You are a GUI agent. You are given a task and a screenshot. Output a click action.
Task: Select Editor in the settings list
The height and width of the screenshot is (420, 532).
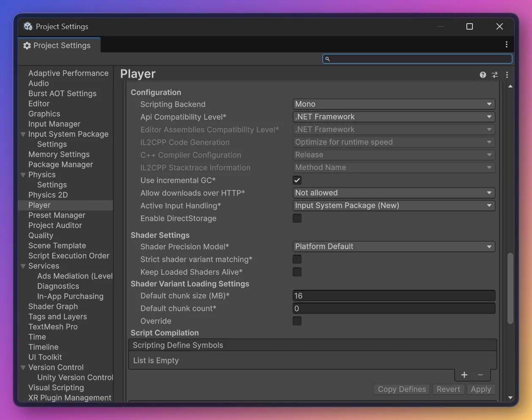39,104
